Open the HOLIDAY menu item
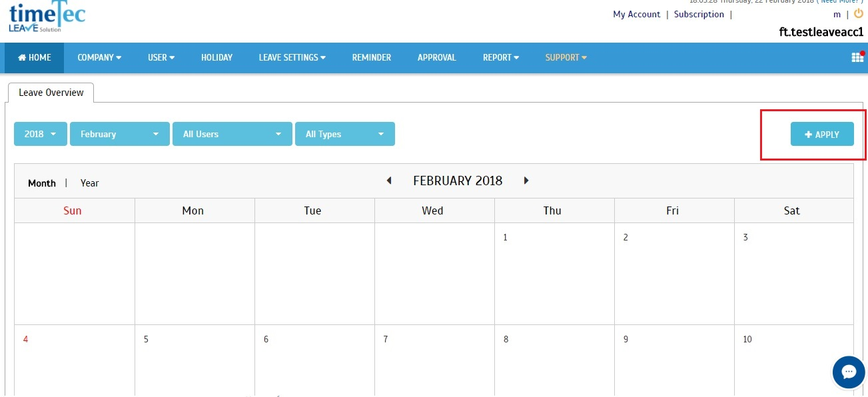The image size is (868, 397). pos(217,58)
